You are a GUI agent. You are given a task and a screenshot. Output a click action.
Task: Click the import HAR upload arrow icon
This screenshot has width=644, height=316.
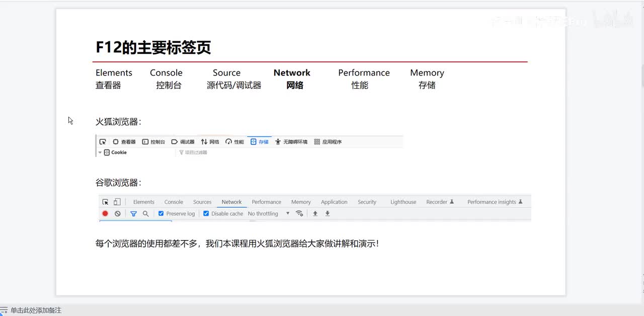(315, 213)
